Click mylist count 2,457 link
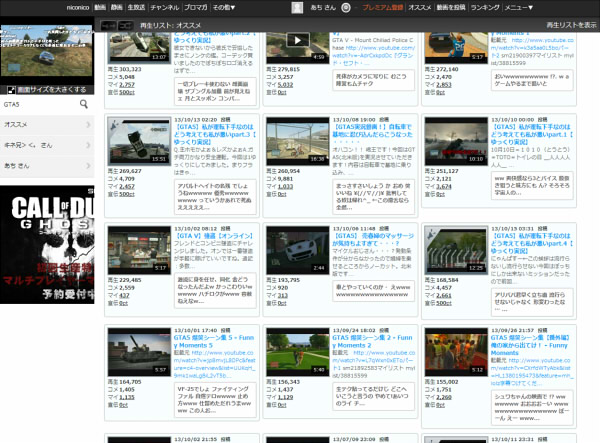Screen dimensions: 600x443 [127, 187]
